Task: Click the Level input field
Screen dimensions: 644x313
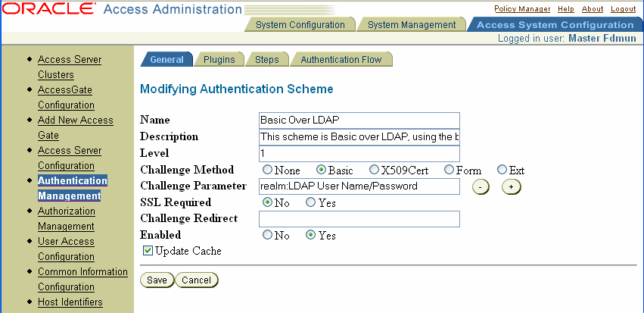Action: coord(359,153)
